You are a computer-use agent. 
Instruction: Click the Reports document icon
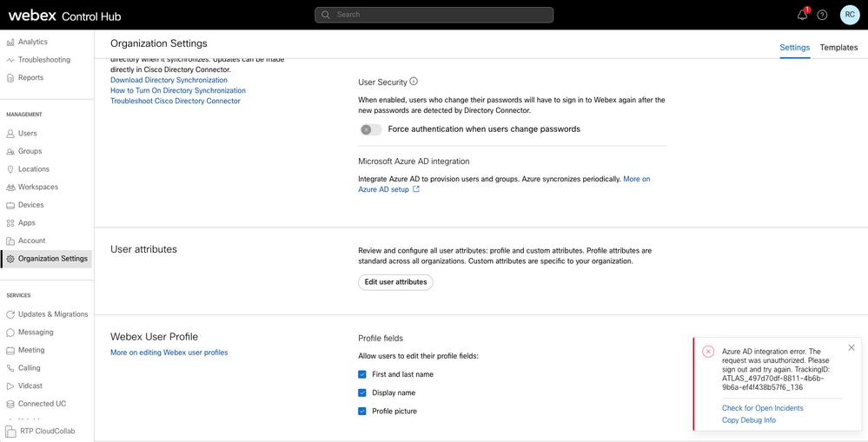pos(10,78)
